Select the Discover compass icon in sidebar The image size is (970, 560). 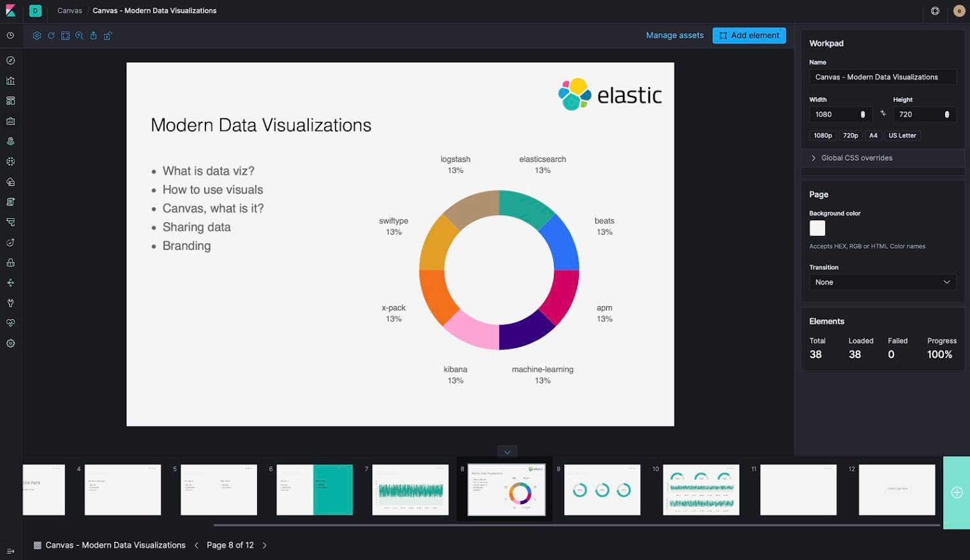point(10,60)
